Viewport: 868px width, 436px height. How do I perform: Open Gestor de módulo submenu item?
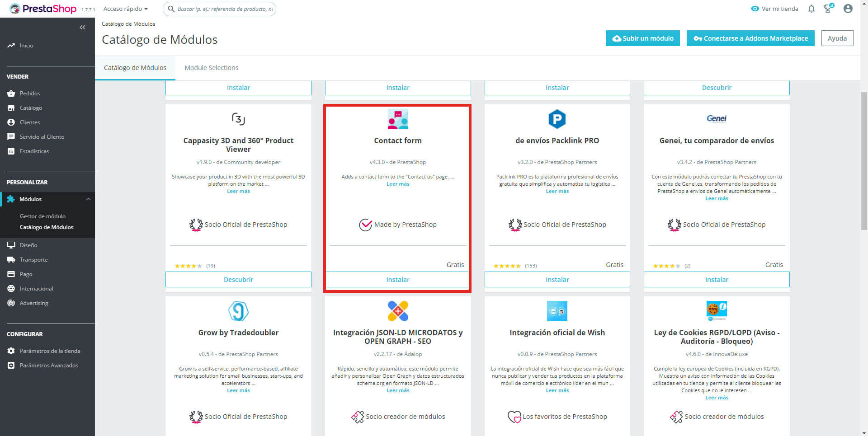click(42, 216)
